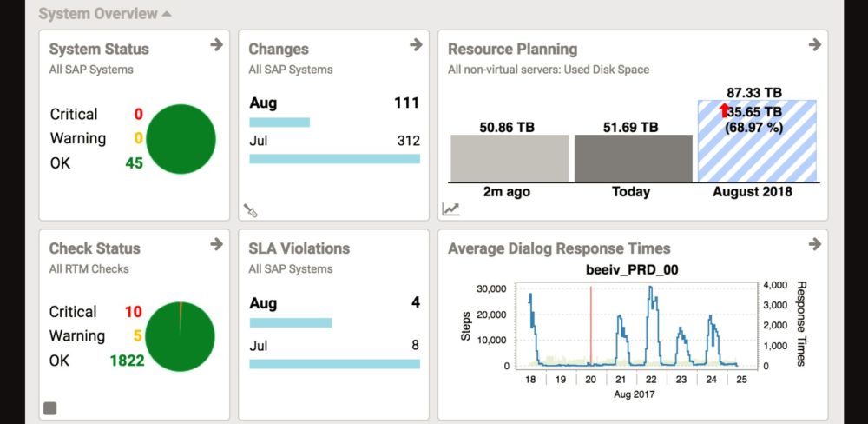Viewport: 868px width, 424px height.
Task: Open System Status details arrow
Action: (x=216, y=45)
